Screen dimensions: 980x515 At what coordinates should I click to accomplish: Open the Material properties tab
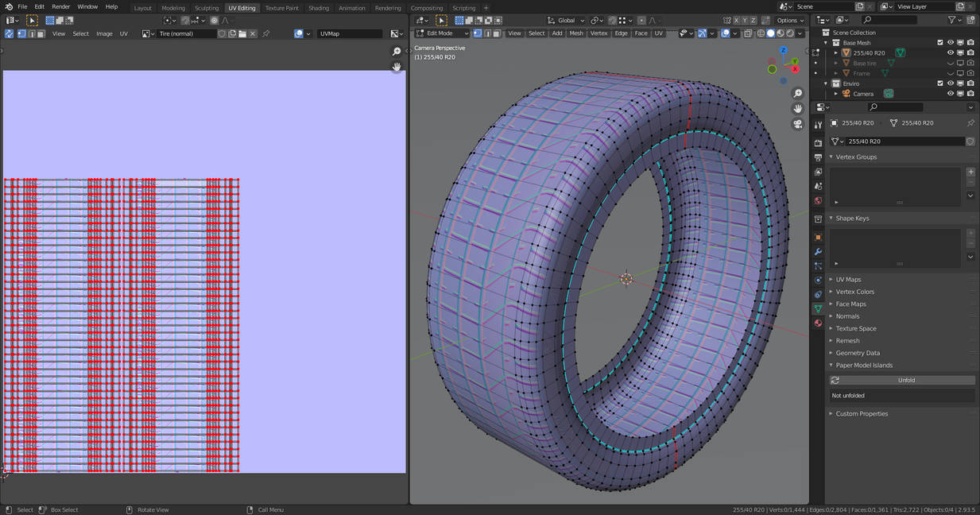click(818, 323)
